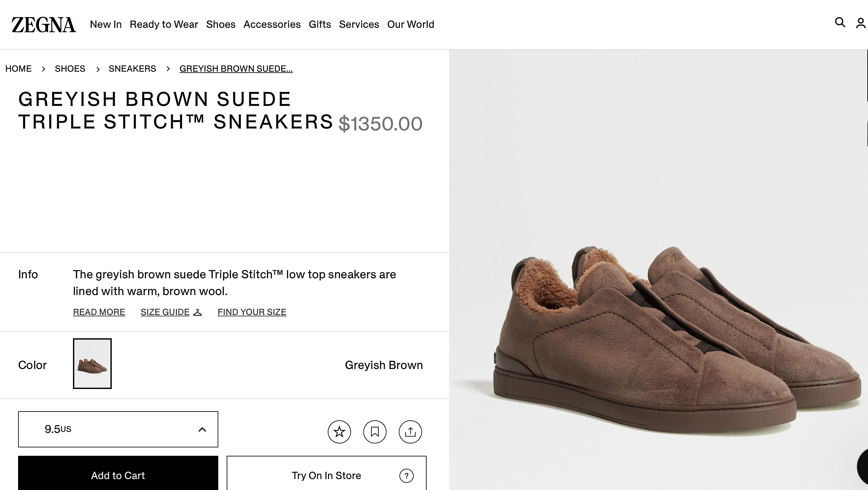Image resolution: width=868 pixels, height=490 pixels.
Task: Click the Try On In Store button
Action: (326, 475)
